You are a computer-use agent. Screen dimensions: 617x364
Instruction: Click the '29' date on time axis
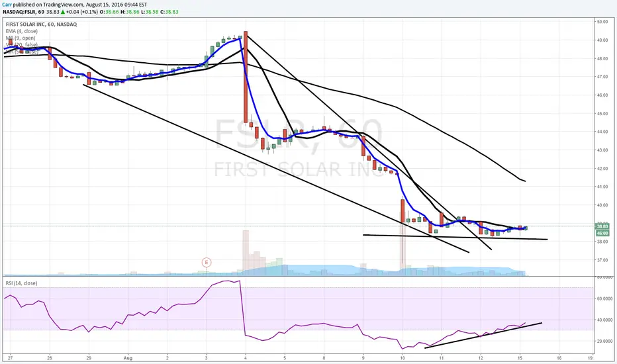89,358
